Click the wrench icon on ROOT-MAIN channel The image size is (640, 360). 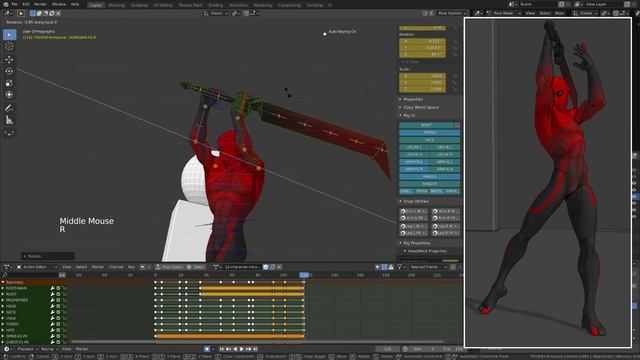pyautogui.click(x=52, y=288)
